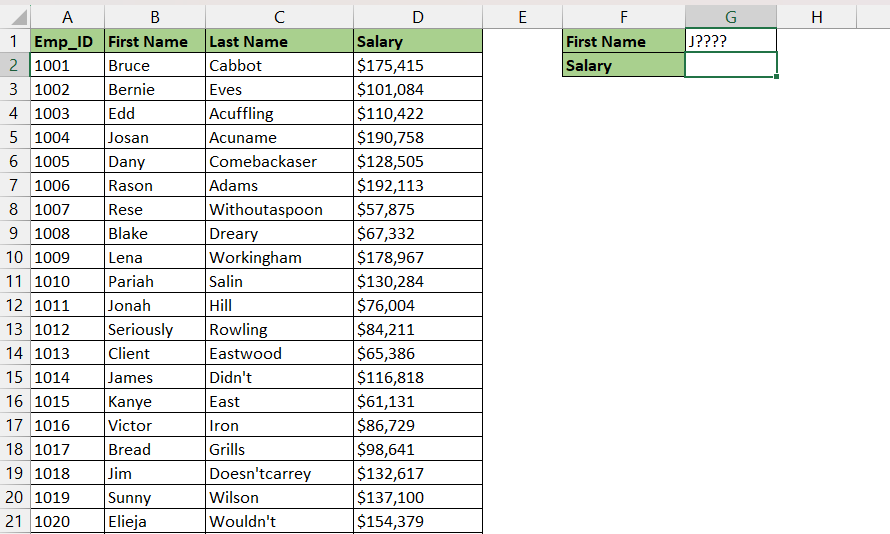
Task: Click the First Name label in F1
Action: point(624,41)
